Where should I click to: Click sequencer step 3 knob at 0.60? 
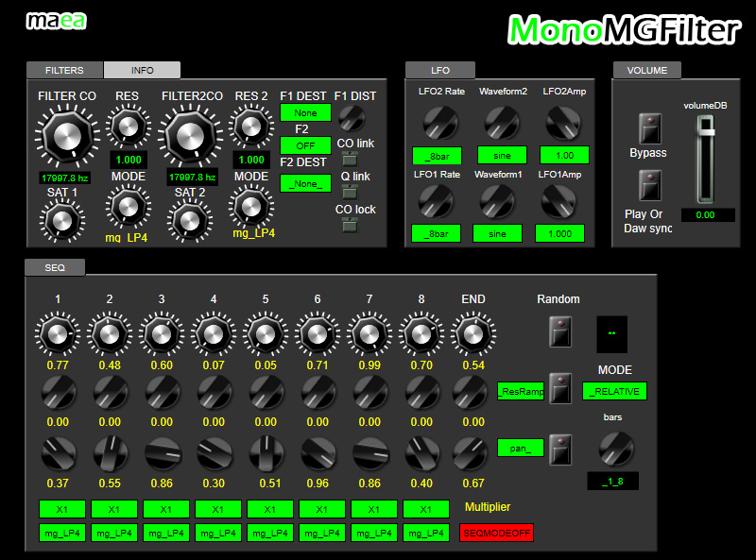pyautogui.click(x=162, y=334)
